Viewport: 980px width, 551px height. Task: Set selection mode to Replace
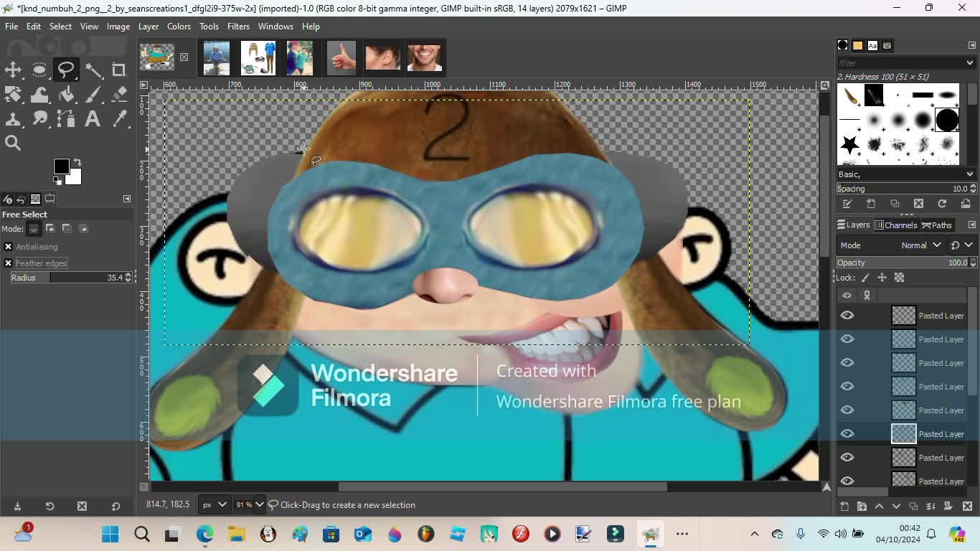click(x=34, y=229)
